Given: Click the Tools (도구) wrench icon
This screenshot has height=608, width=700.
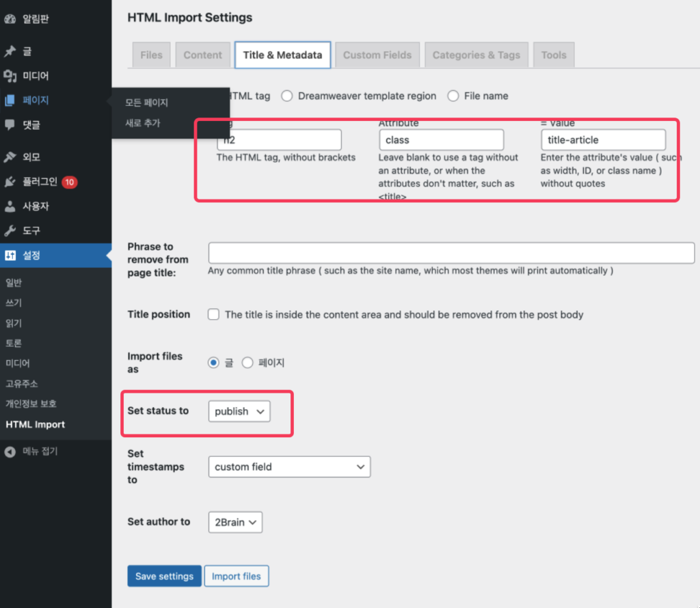Looking at the screenshot, I should 10,231.
